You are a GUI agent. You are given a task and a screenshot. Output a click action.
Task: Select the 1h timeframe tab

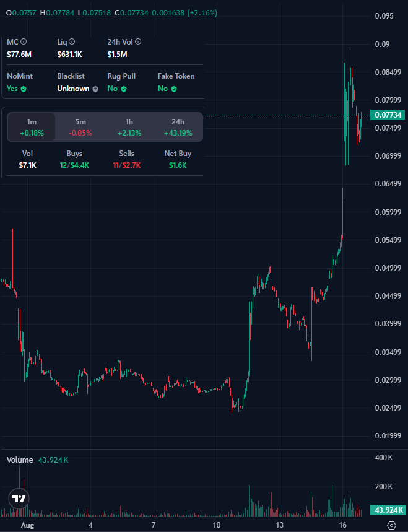pos(129,127)
